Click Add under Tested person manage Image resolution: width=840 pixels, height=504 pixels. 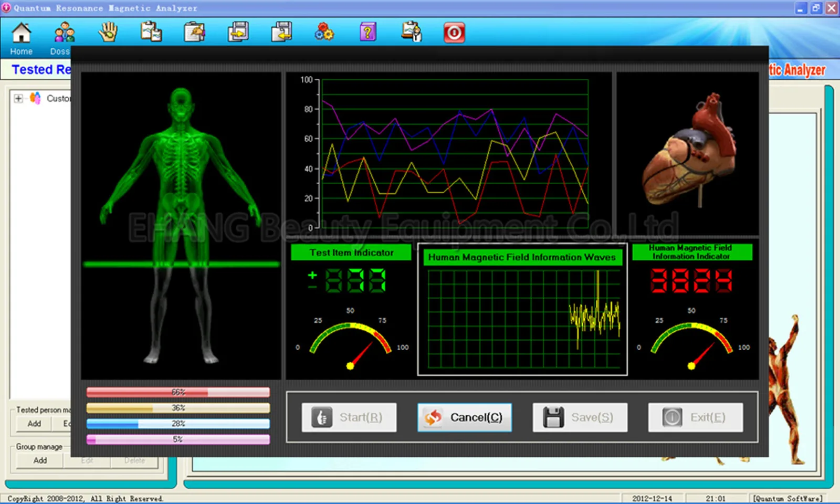(x=34, y=424)
